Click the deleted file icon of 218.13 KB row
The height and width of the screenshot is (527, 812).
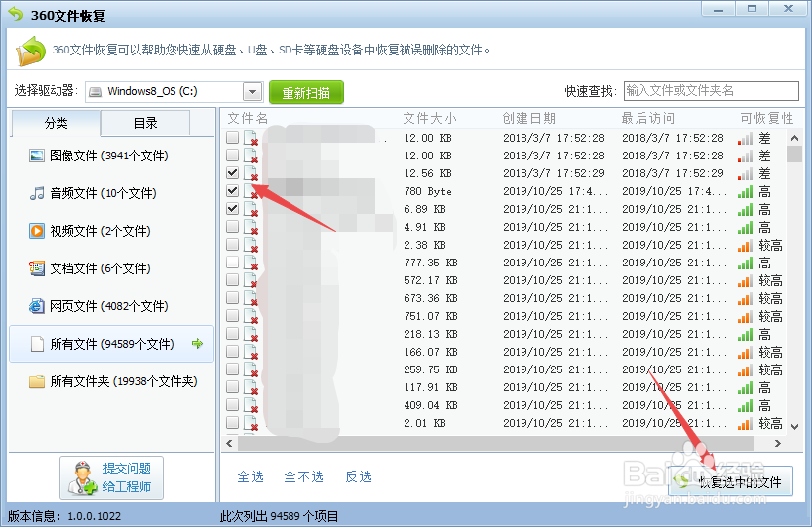coord(251,334)
